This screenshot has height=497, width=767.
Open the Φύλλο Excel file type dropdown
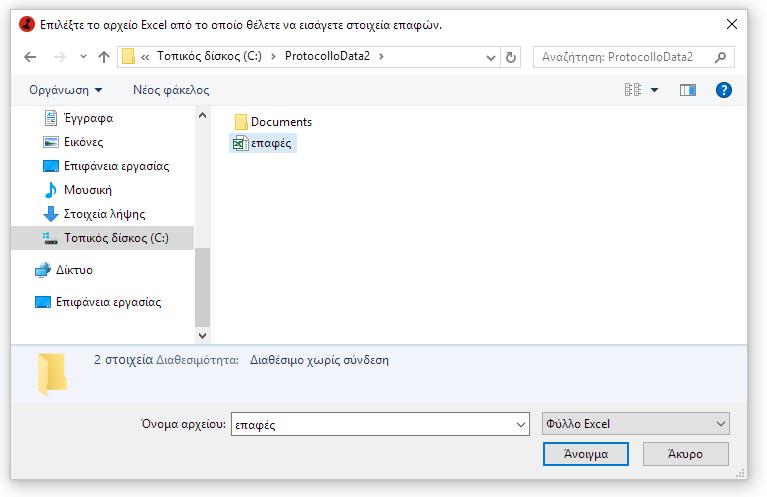tap(635, 424)
